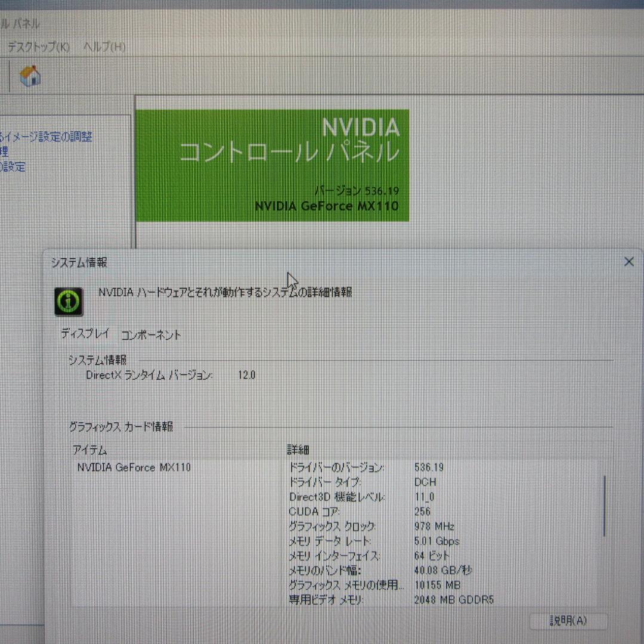Click the 説明(A) button
The width and height of the screenshot is (644, 644).
point(566,621)
